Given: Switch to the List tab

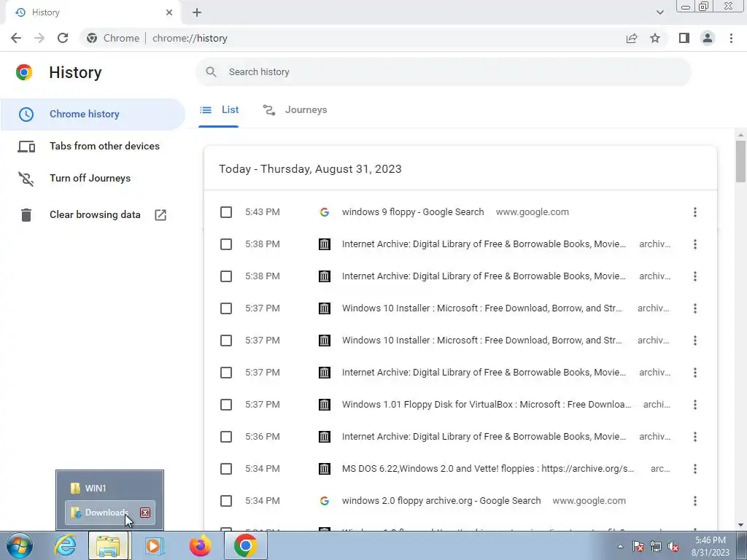Looking at the screenshot, I should point(219,110).
